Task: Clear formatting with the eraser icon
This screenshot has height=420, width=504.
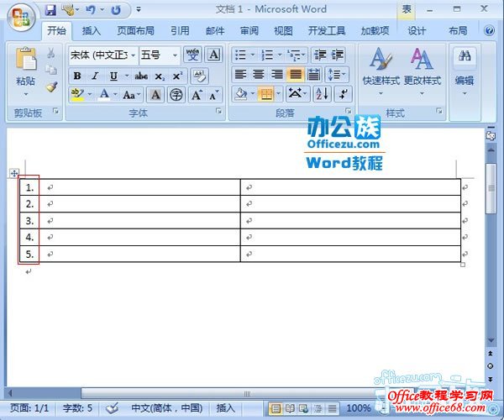Action: (199, 76)
